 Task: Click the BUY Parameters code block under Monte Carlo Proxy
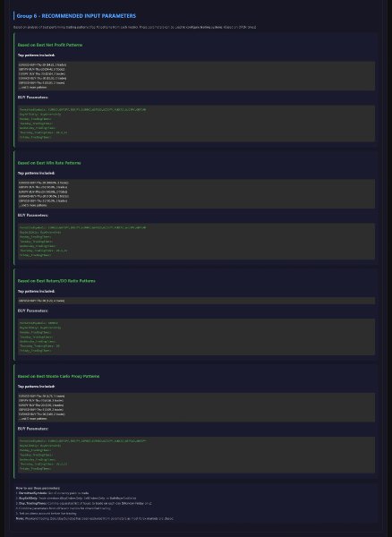tap(196, 455)
